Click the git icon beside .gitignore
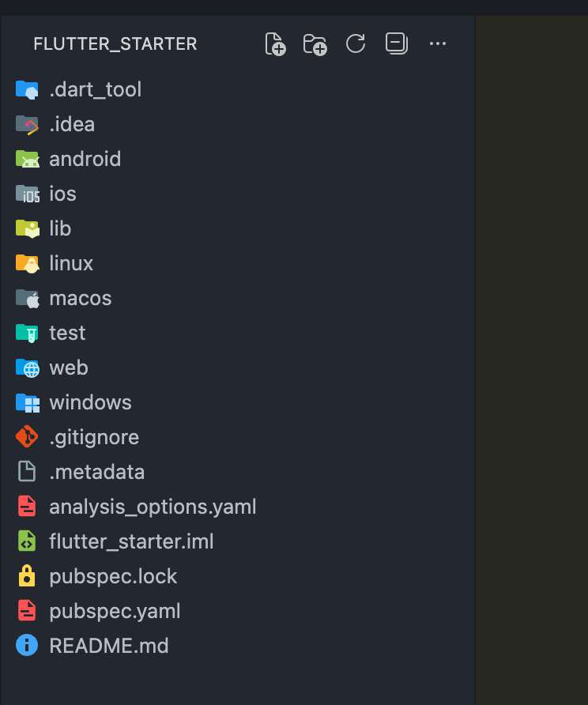The width and height of the screenshot is (588, 705). point(27,437)
